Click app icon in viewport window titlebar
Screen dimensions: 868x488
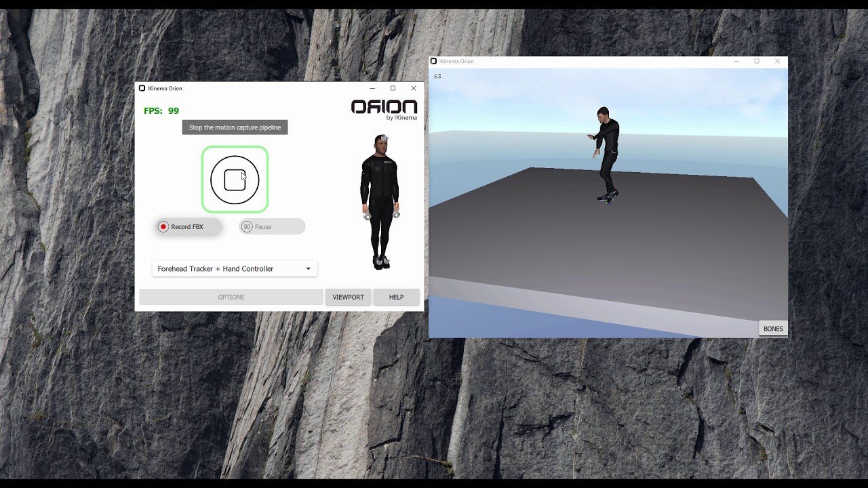tap(433, 61)
